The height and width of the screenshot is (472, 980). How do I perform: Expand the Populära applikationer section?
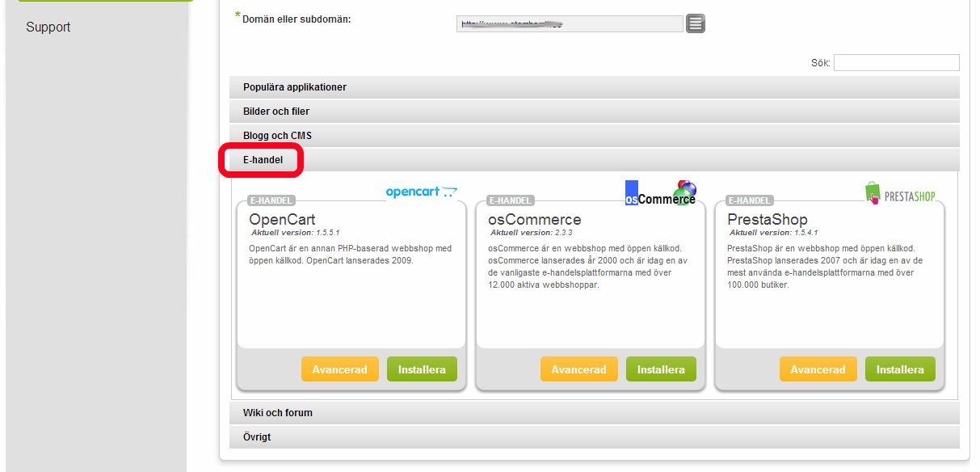click(295, 87)
